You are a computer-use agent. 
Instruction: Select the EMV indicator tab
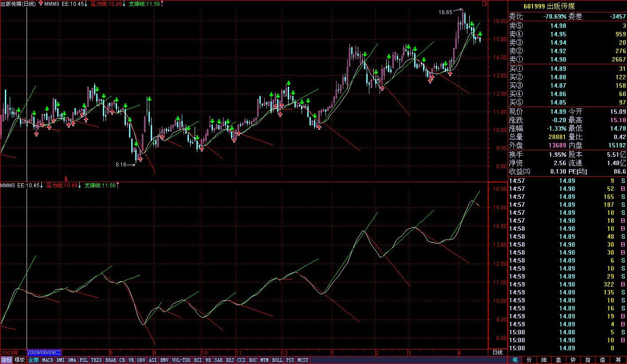click(x=164, y=360)
